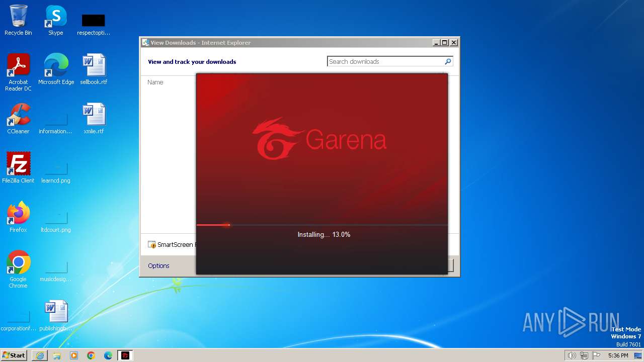Open Options link in View Downloads
Image resolution: width=644 pixels, height=362 pixels.
pyautogui.click(x=158, y=265)
